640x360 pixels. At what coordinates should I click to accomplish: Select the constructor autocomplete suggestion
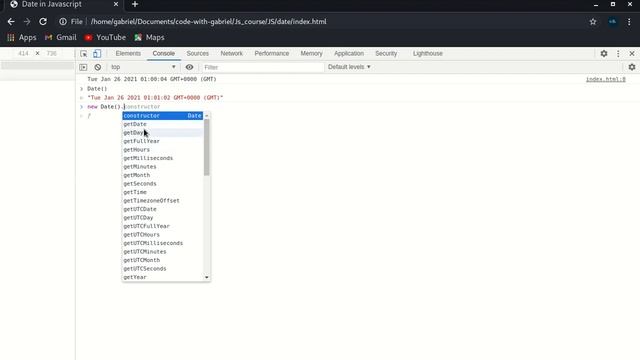[x=163, y=116]
